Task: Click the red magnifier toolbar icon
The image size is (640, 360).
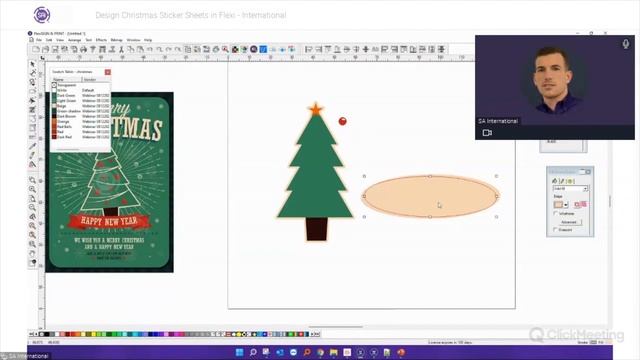Action: pyautogui.click(x=225, y=49)
